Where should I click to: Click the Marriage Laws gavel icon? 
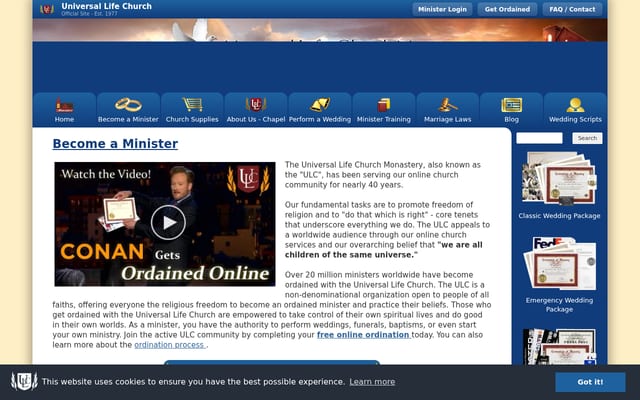tap(447, 105)
